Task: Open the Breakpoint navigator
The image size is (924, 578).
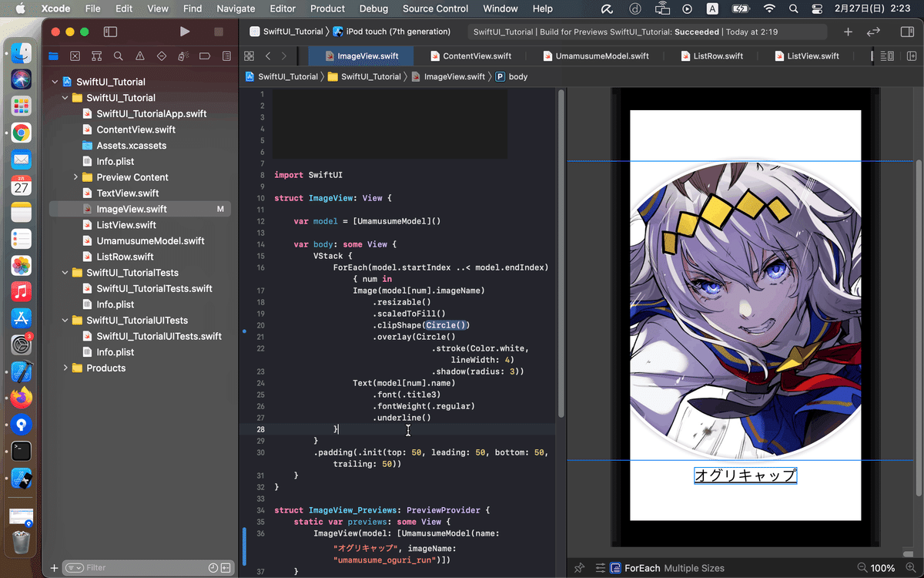Action: click(x=204, y=56)
